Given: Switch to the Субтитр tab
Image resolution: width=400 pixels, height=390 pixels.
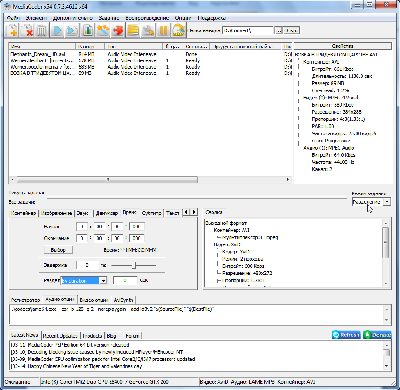Looking at the screenshot, I should coord(152,213).
